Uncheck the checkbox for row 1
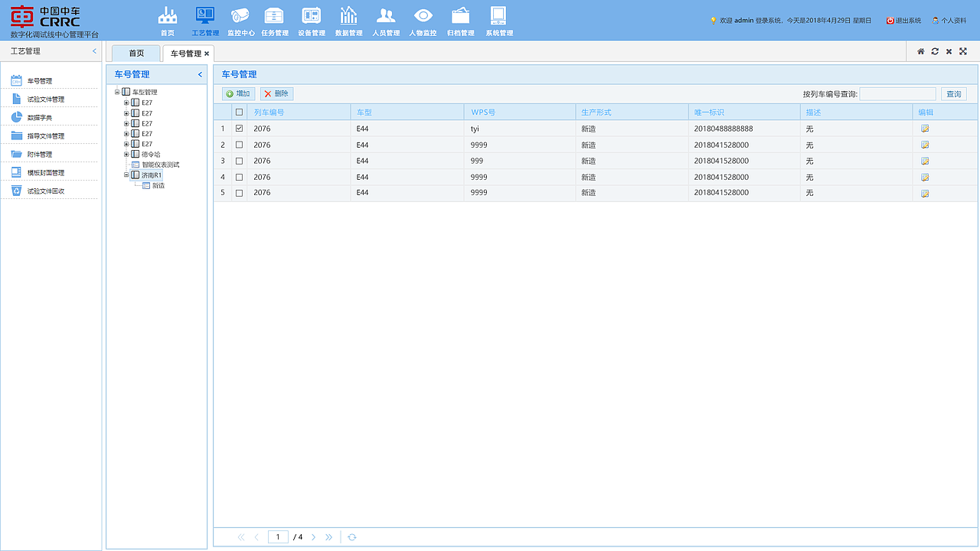 tap(239, 129)
